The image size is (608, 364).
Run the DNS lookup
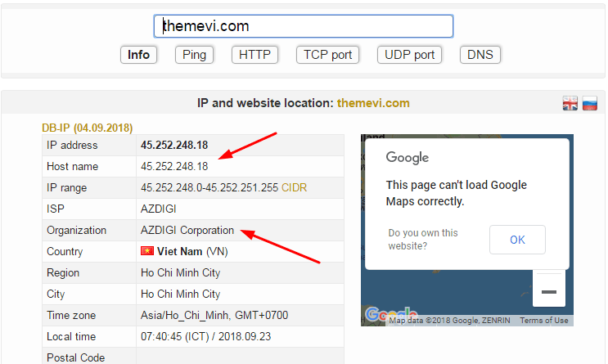480,55
